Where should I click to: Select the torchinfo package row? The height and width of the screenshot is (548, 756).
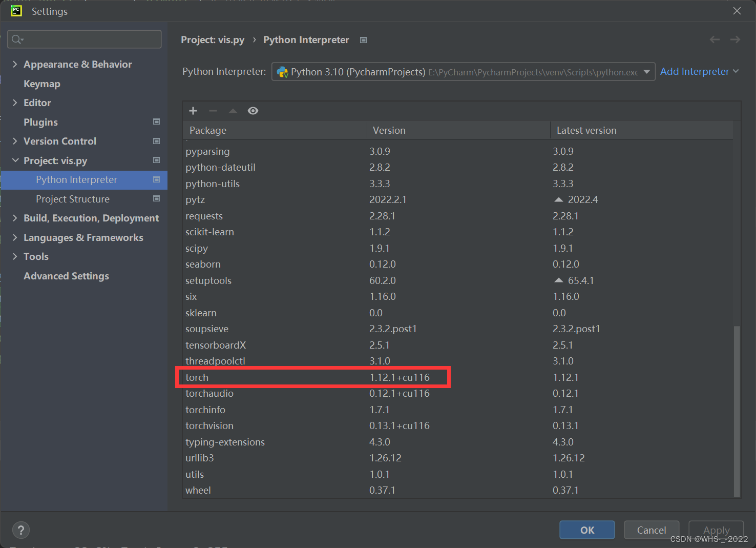(458, 410)
